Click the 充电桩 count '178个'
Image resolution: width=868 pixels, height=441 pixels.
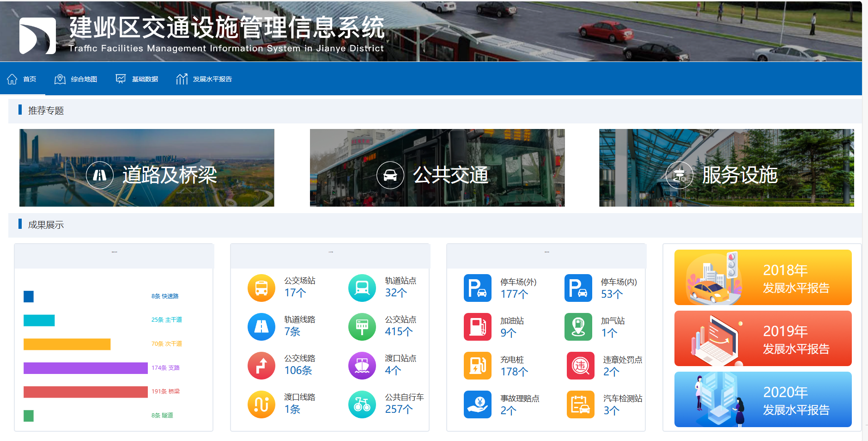(x=515, y=372)
